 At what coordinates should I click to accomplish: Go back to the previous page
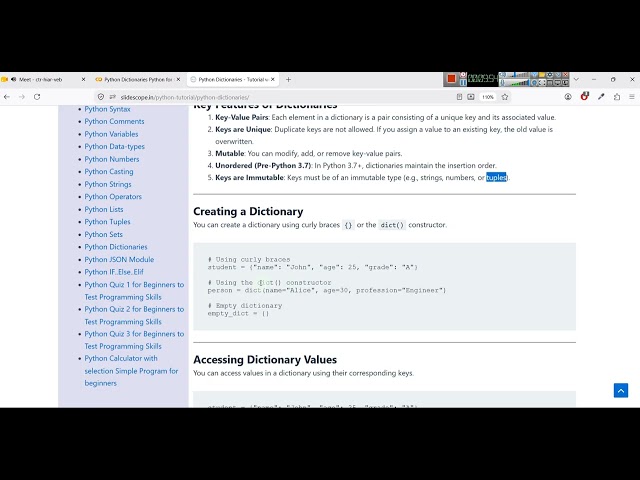point(7,97)
